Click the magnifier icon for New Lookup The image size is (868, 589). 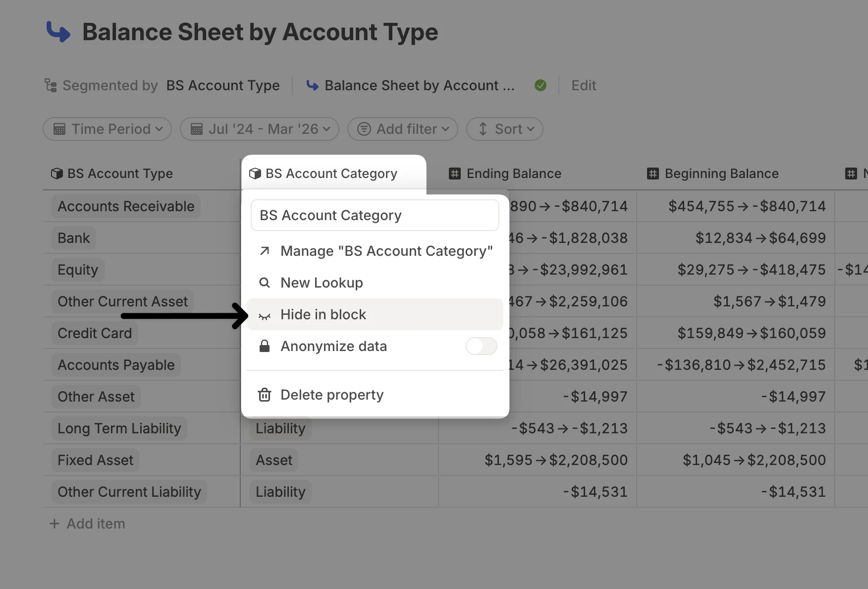265,283
